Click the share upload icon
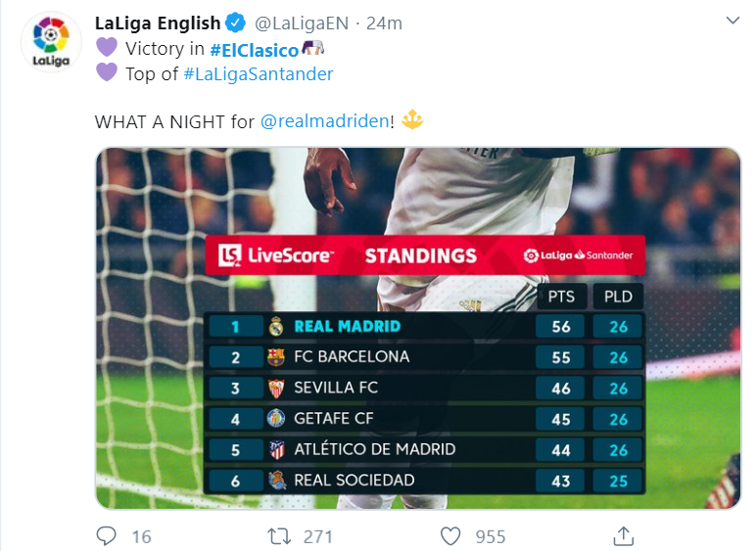Viewport: 756px width, 551px height. click(x=623, y=536)
